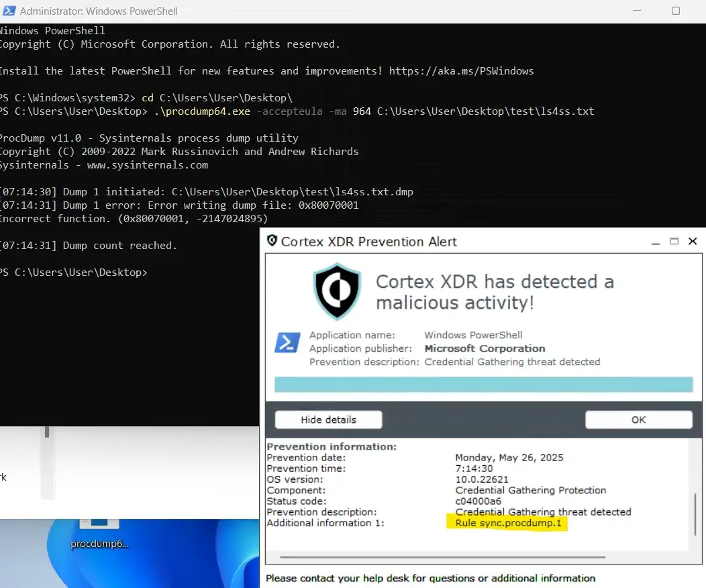Image resolution: width=706 pixels, height=588 pixels.
Task: Select the shield icon in the alert title bar
Action: (x=272, y=240)
